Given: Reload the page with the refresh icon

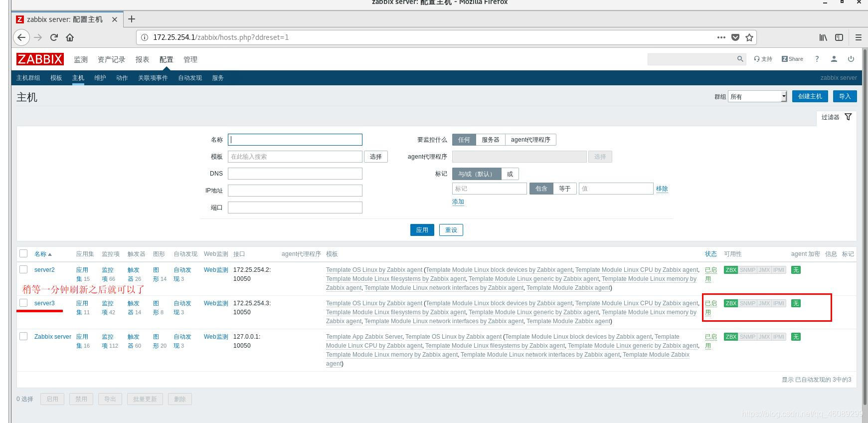Looking at the screenshot, I should (54, 37).
